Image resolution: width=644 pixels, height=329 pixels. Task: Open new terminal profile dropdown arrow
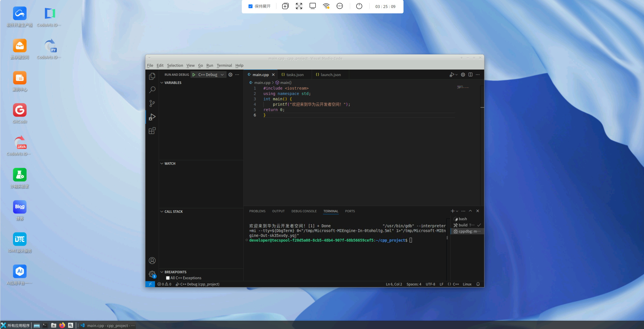[x=457, y=211]
